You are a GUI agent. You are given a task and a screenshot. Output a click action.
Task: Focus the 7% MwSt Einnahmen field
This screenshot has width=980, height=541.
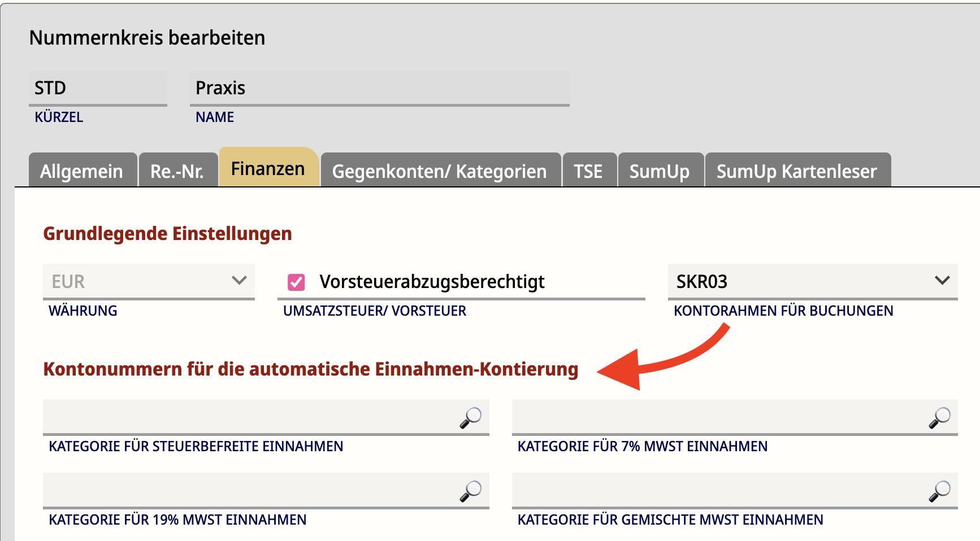[718, 418]
